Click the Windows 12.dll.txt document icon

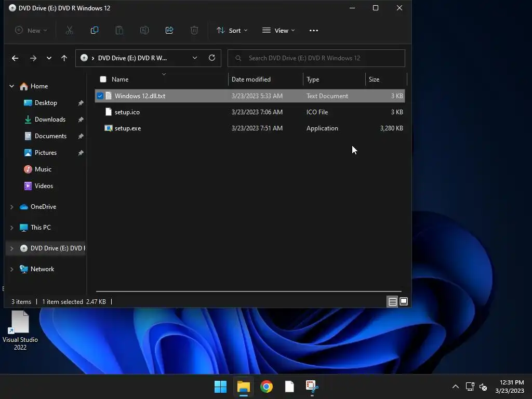coord(109,96)
